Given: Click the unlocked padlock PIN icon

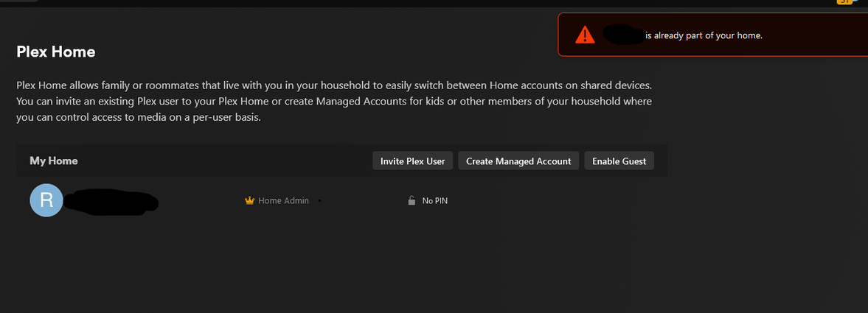Looking at the screenshot, I should click(x=412, y=201).
